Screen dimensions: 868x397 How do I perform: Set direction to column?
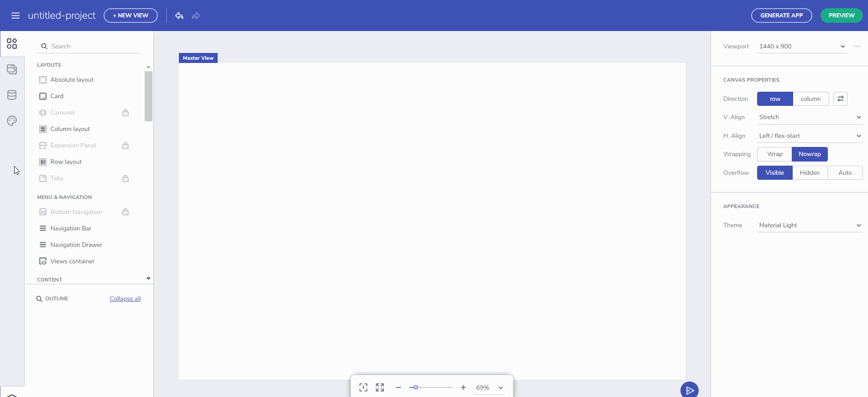(x=811, y=99)
